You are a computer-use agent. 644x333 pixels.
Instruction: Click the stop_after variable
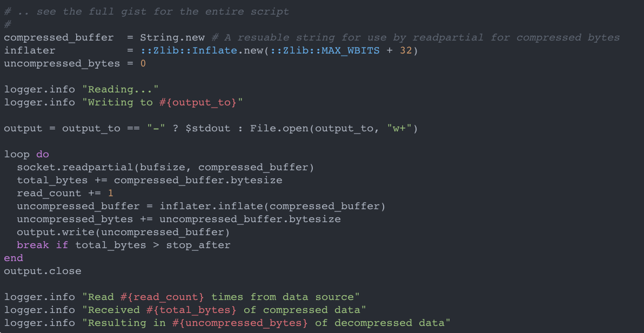[198, 245]
